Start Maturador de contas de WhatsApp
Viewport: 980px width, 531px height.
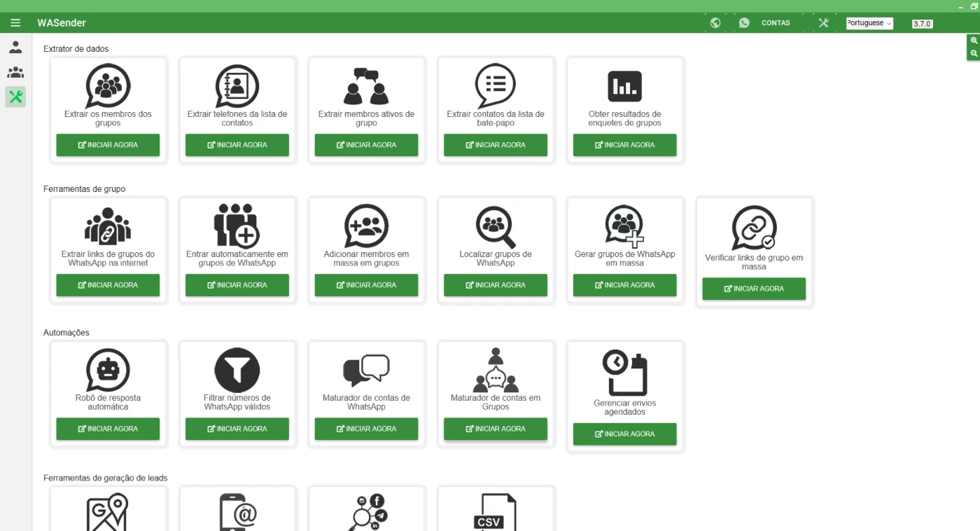pos(366,429)
